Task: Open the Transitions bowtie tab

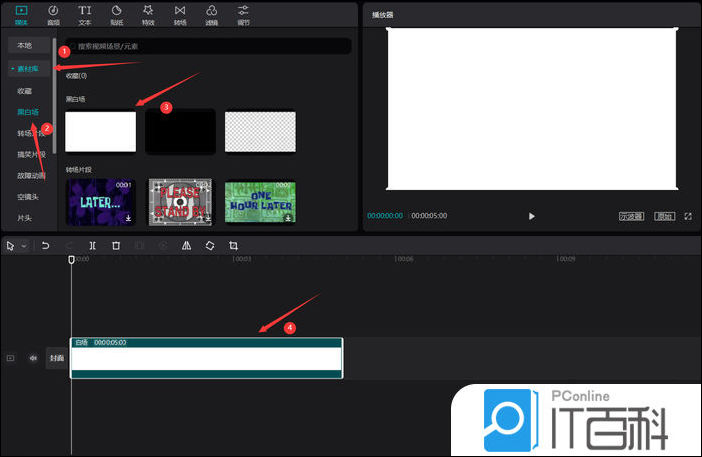Action: 180,15
